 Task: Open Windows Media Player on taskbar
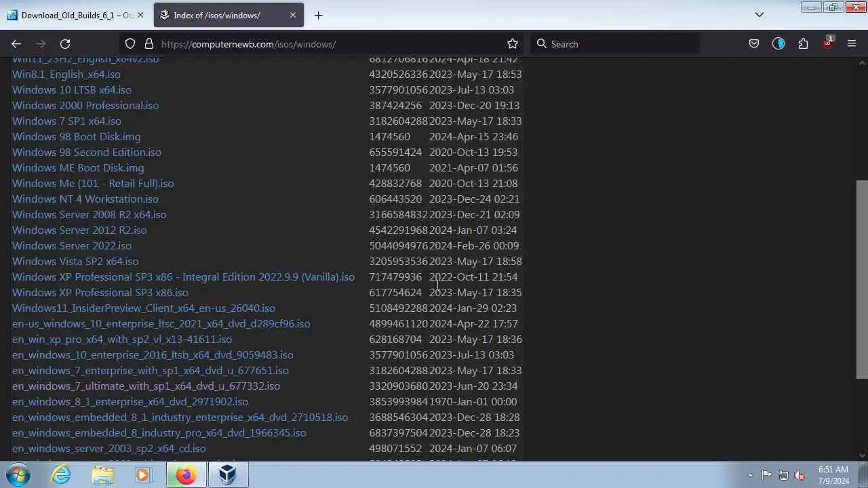(x=143, y=474)
